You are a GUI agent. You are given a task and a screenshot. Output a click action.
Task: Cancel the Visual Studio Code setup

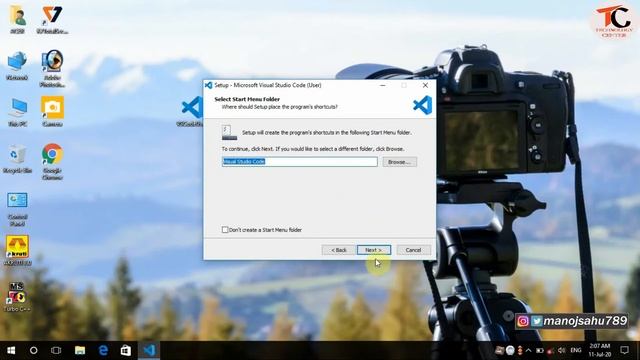(413, 250)
